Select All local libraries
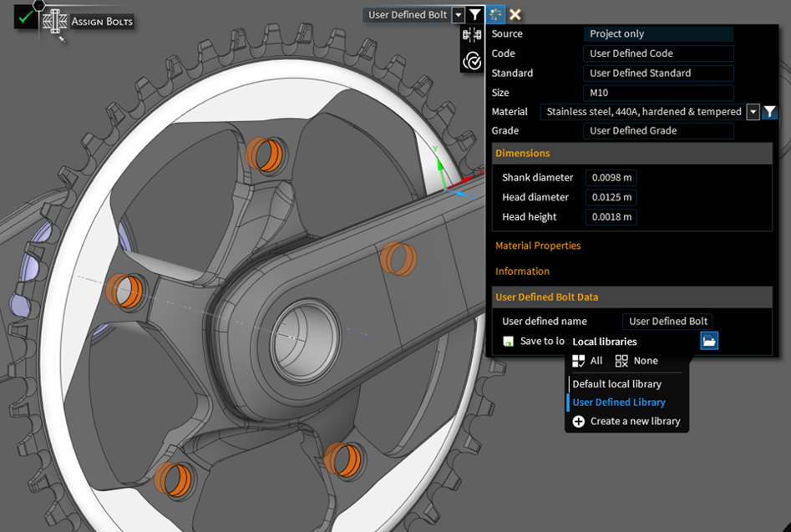 coord(587,361)
